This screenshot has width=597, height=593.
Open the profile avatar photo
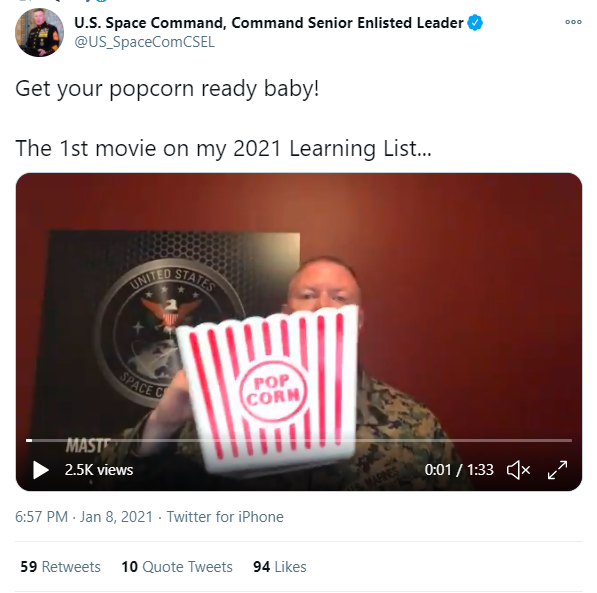pos(39,32)
